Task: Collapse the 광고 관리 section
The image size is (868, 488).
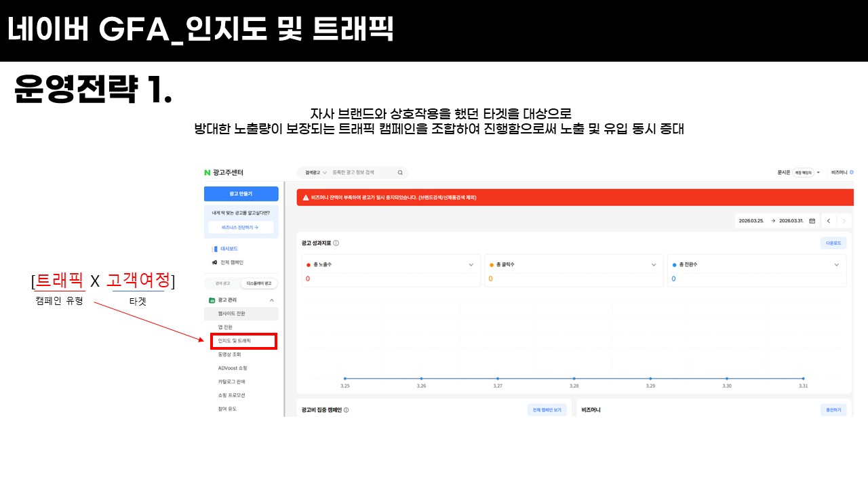Action: point(272,300)
